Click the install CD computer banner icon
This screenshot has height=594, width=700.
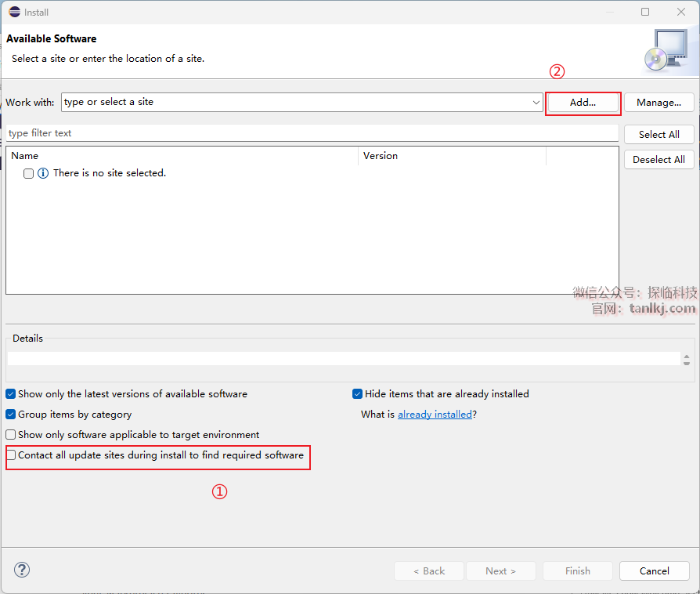pos(666,51)
